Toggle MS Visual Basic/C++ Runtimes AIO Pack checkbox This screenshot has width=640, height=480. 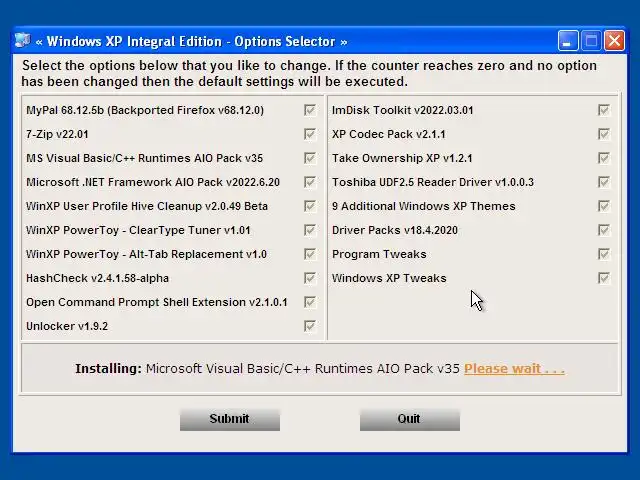pyautogui.click(x=309, y=158)
